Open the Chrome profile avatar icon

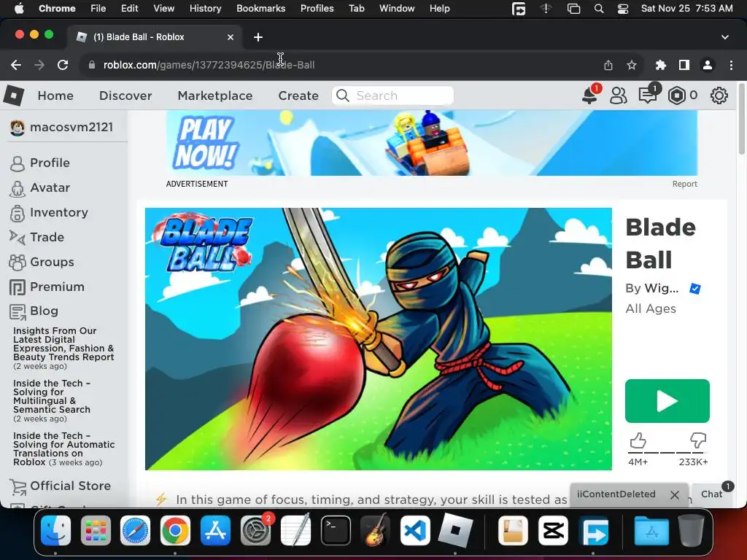click(x=708, y=65)
